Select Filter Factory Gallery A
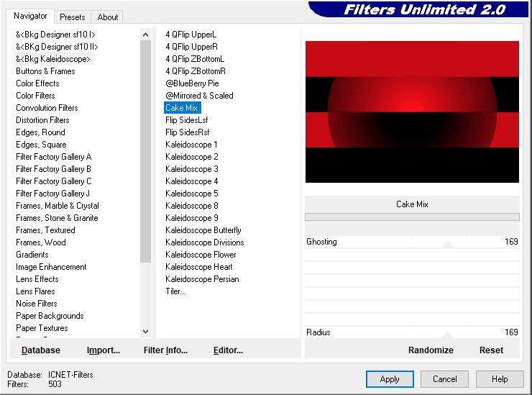532x395 pixels. [x=54, y=157]
